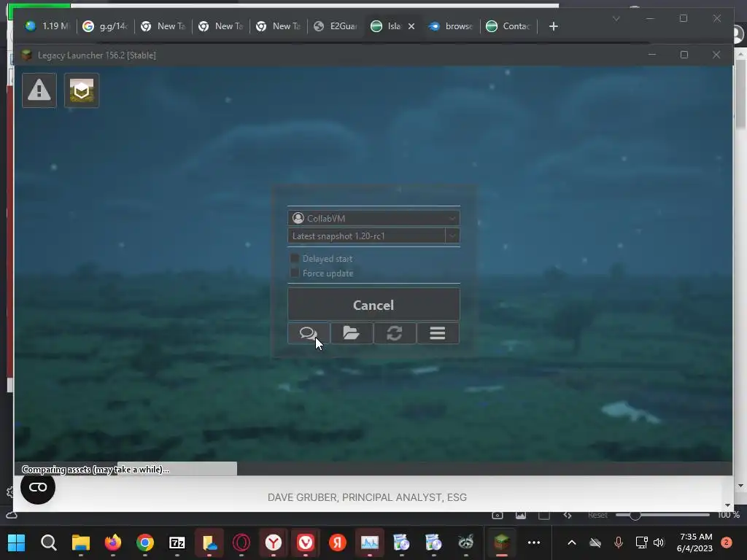The image size is (747, 560).
Task: Show hidden system tray icons
Action: [572, 542]
